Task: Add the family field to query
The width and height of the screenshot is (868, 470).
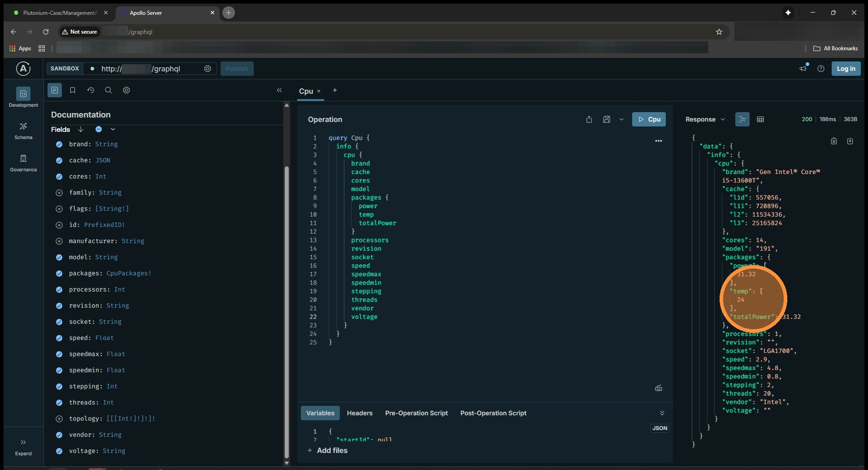Action: click(59, 193)
